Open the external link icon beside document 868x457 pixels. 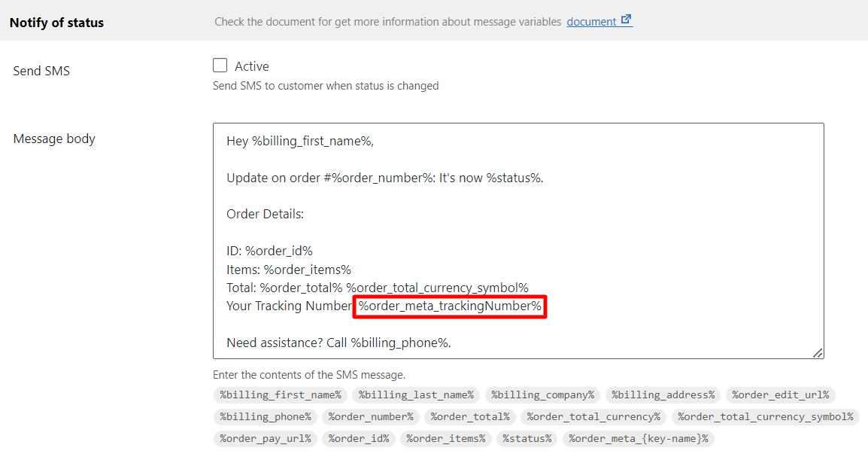[x=626, y=20]
